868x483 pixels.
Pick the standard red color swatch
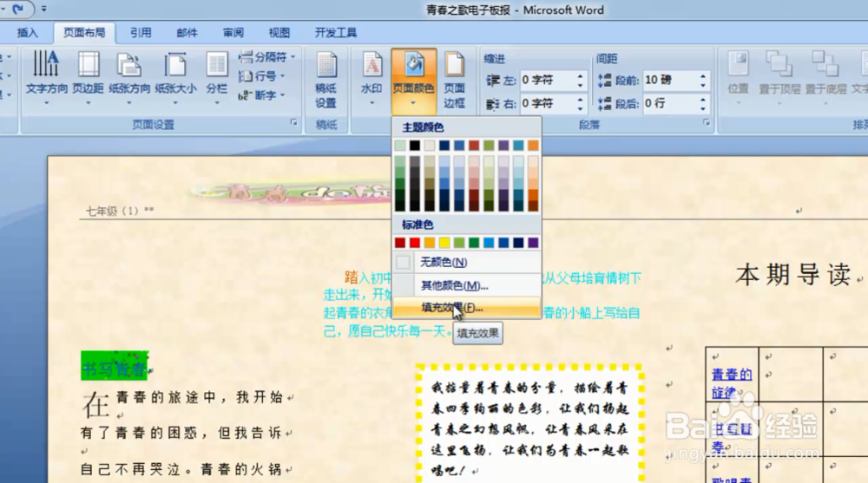coord(415,243)
